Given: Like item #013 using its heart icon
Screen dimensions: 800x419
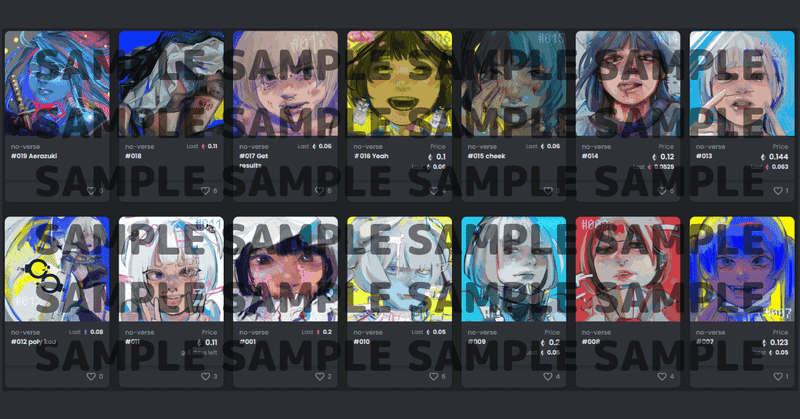Looking at the screenshot, I should [778, 190].
